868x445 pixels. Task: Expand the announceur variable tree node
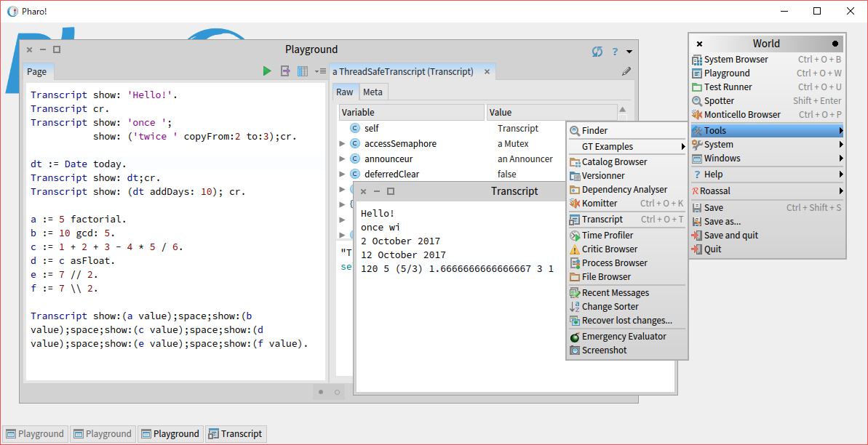(x=342, y=159)
